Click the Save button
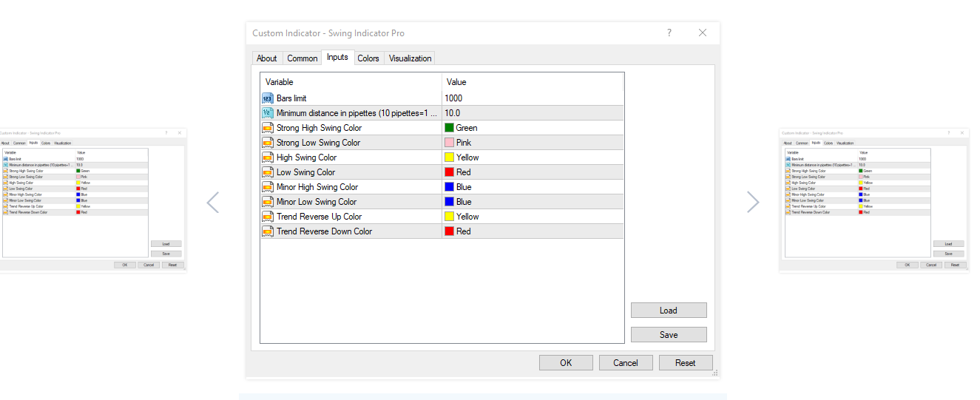The width and height of the screenshot is (980, 400). point(669,335)
